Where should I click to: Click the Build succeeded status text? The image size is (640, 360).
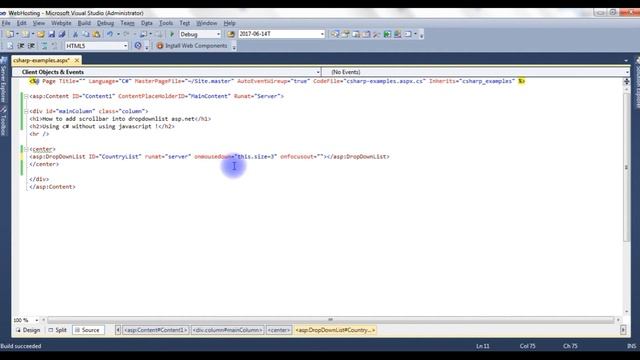point(21,346)
